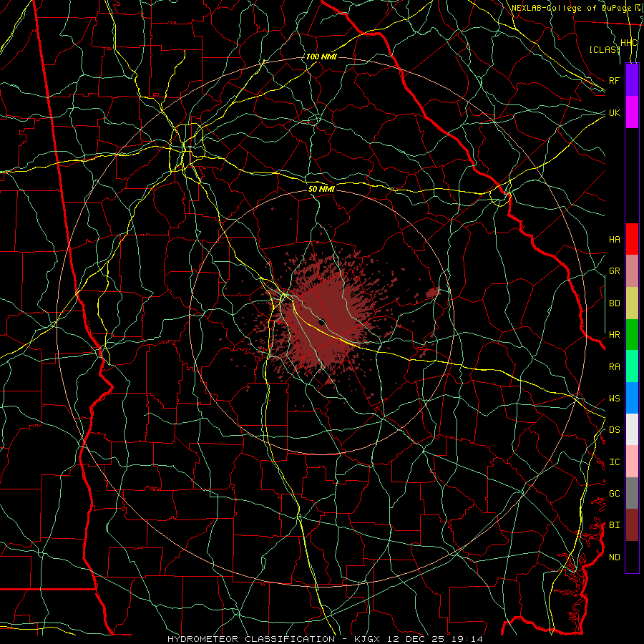Click the purple RF color swatch

[632, 80]
